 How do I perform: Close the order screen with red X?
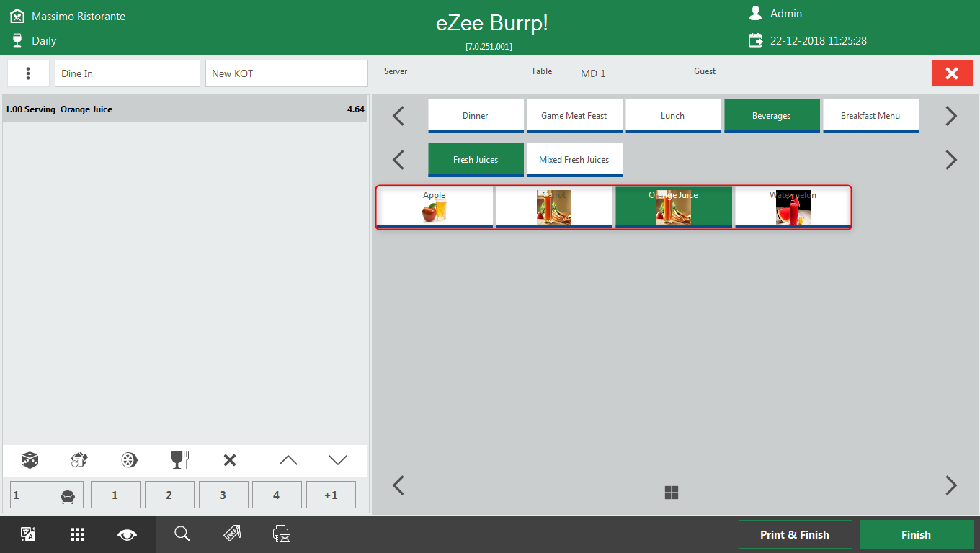952,73
